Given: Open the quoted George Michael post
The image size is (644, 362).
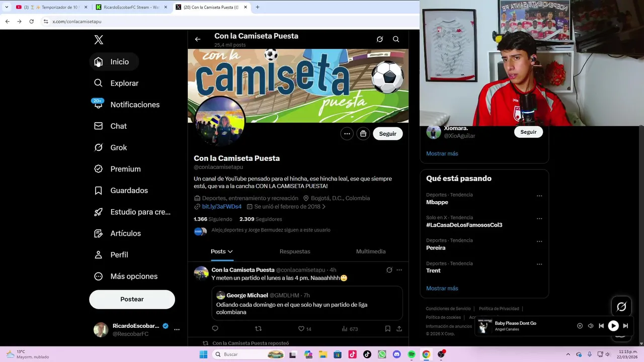Looking at the screenshot, I should point(307,303).
